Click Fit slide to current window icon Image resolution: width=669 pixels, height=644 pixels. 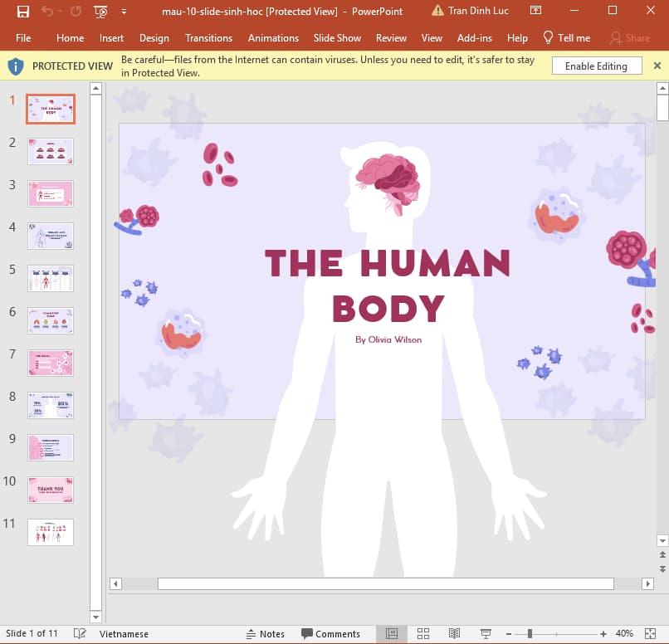tap(652, 633)
